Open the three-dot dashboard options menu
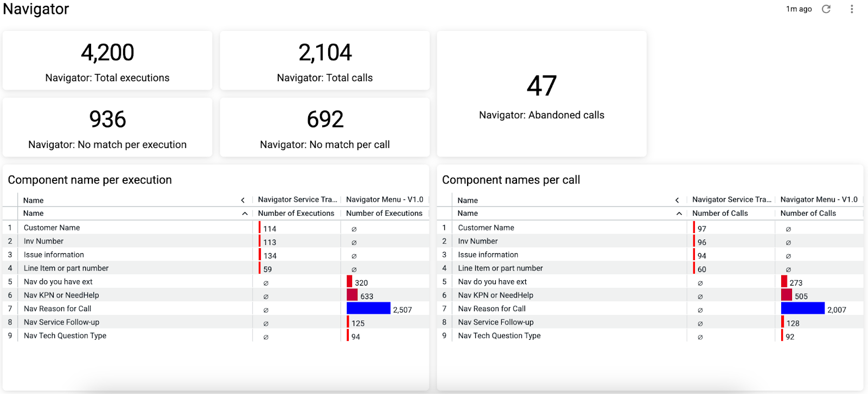 point(852,9)
